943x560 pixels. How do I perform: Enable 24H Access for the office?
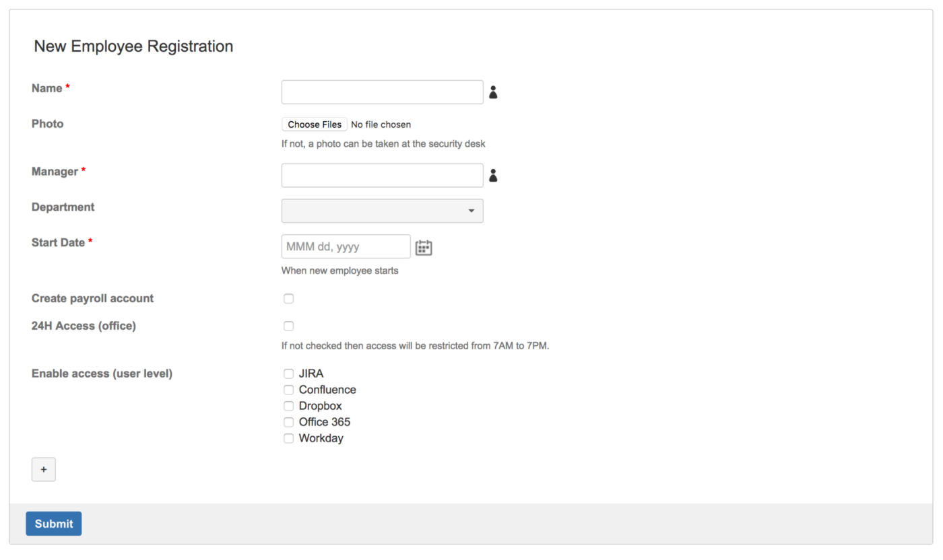(288, 326)
